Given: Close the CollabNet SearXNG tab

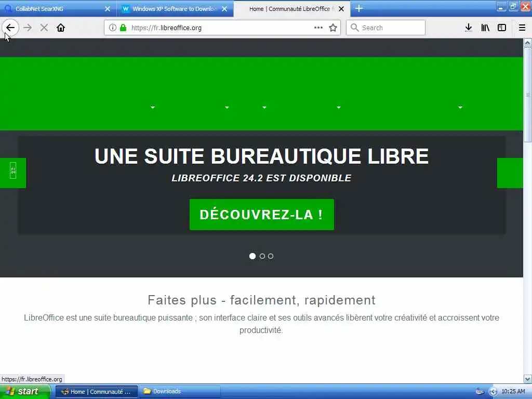Looking at the screenshot, I should [108, 9].
